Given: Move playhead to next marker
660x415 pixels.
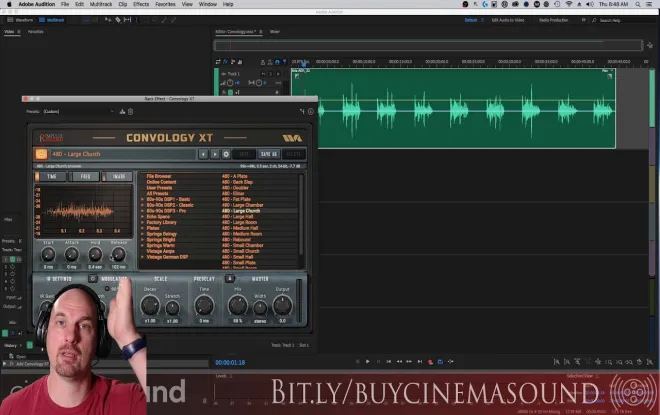Looking at the screenshot, I should (420, 362).
